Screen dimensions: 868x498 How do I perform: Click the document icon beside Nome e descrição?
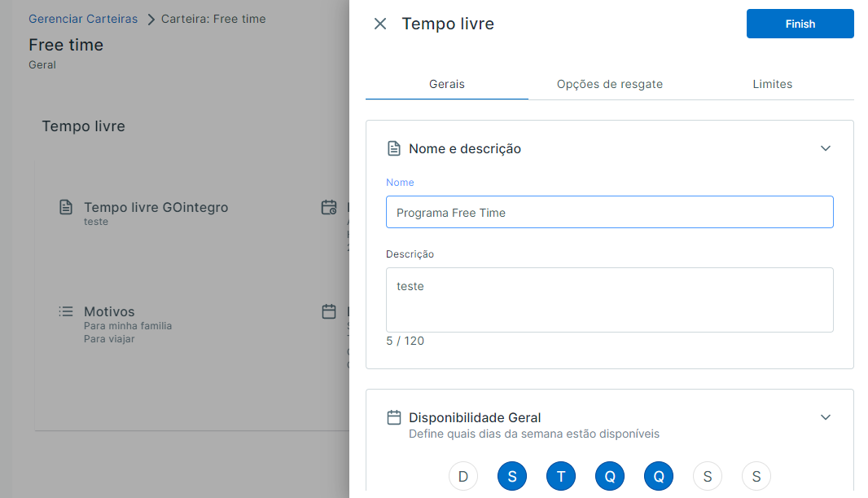394,148
